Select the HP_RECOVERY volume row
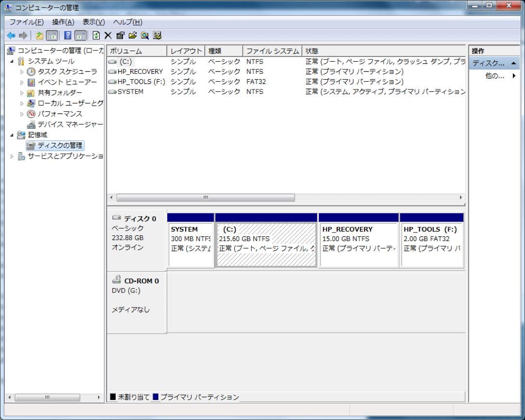525x420 pixels. [x=286, y=71]
